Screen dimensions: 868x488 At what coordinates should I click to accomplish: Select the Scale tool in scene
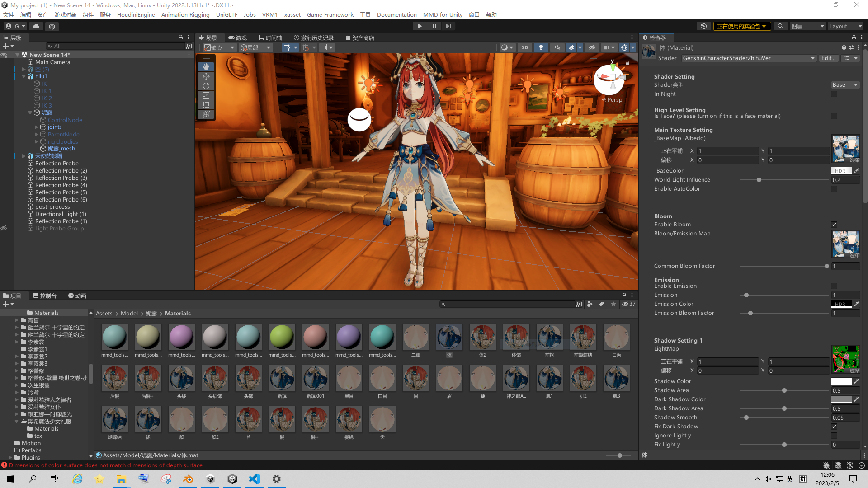pos(206,95)
